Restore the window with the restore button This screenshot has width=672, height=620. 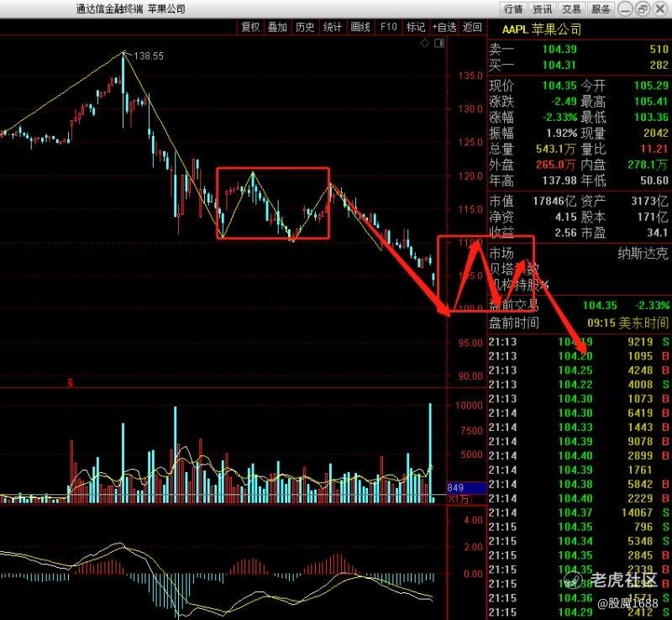click(x=643, y=9)
